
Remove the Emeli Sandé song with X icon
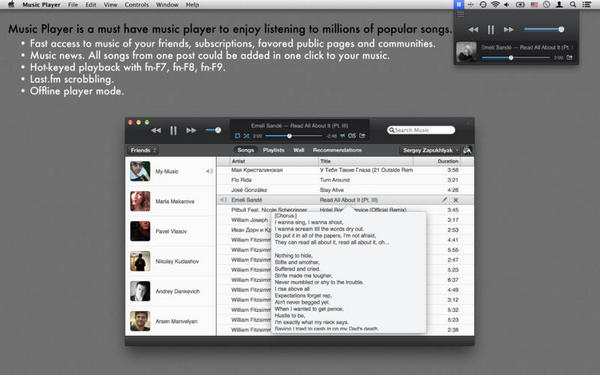tap(456, 200)
